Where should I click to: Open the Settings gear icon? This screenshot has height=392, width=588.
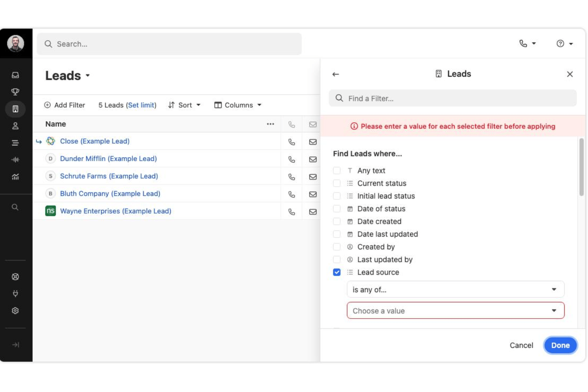point(15,311)
